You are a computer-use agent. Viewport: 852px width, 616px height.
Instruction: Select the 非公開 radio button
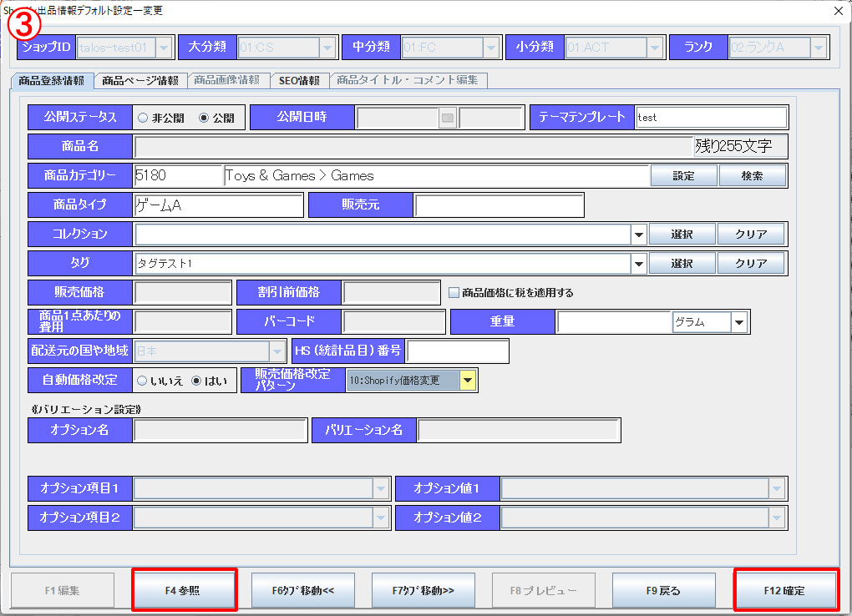[143, 119]
